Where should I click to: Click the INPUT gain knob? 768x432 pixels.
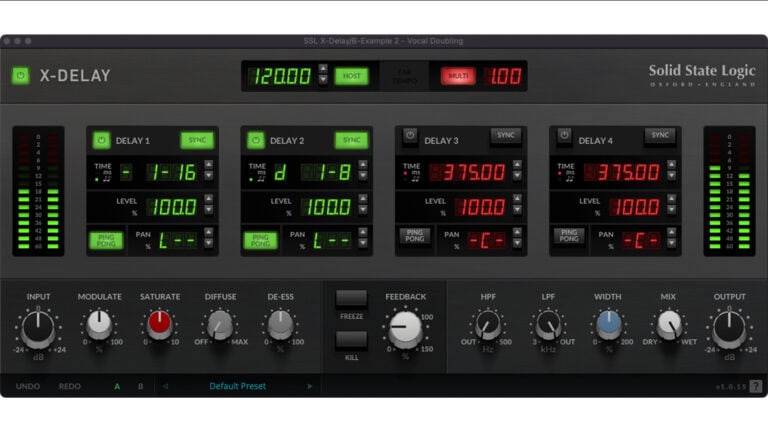point(38,329)
